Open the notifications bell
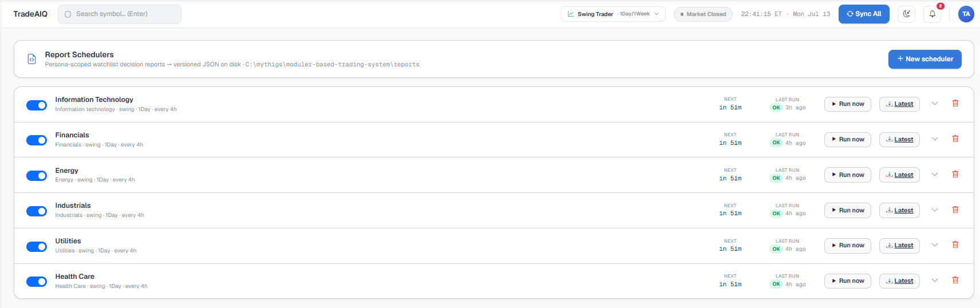The width and height of the screenshot is (980, 308). click(932, 14)
